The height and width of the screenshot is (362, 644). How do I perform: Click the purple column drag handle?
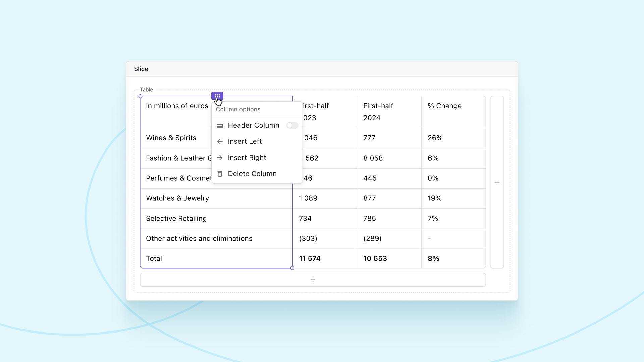coord(217,96)
